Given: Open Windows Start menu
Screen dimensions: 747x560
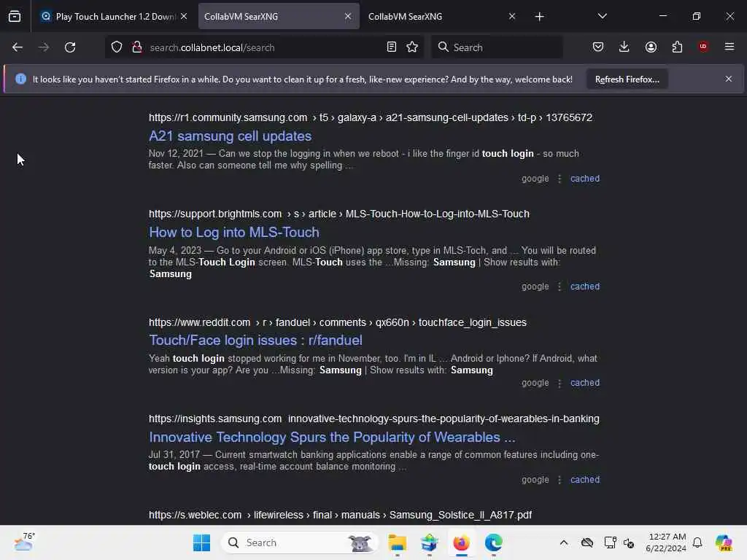Looking at the screenshot, I should pyautogui.click(x=201, y=542).
